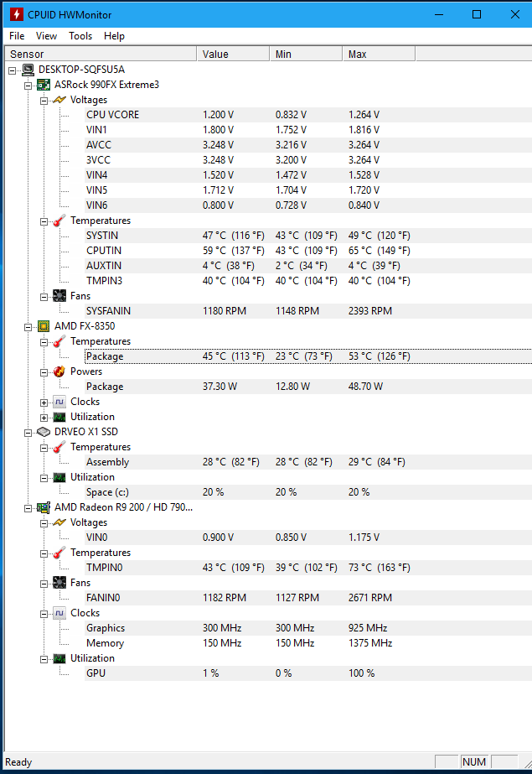This screenshot has height=774, width=532.
Task: Collapse the DESKTOP-SQFSU5A root node
Action: click(x=13, y=71)
